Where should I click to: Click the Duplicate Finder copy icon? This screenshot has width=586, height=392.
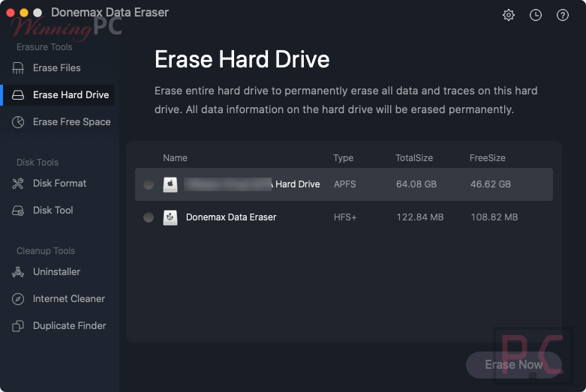tap(18, 326)
